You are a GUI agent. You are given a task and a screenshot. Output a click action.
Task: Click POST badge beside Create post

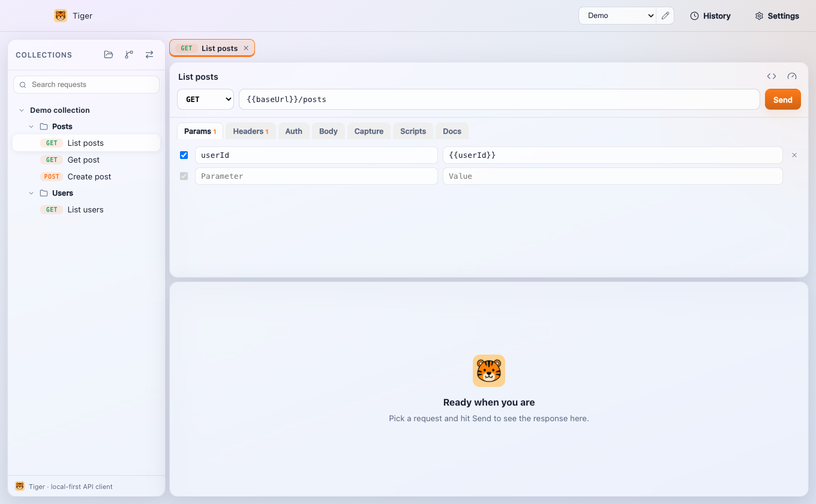pyautogui.click(x=52, y=176)
